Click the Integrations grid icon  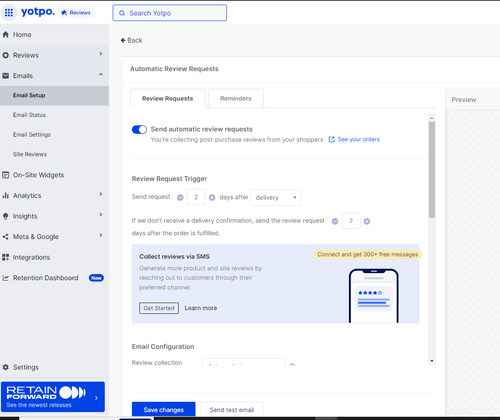point(5,257)
